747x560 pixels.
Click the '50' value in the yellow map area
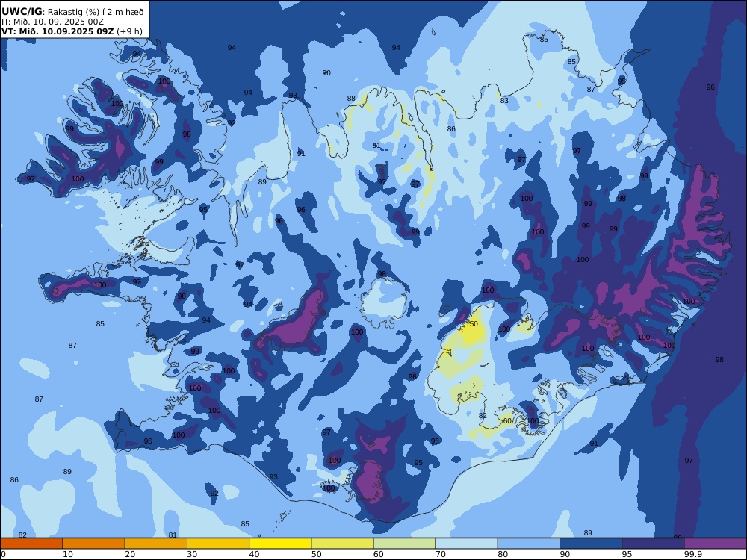474,324
